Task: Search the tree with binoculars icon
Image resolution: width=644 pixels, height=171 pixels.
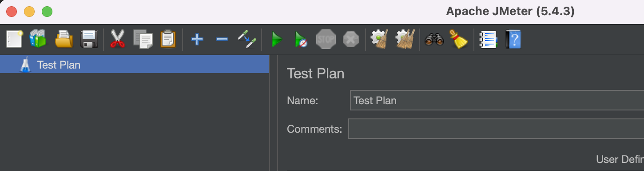Action: 434,40
